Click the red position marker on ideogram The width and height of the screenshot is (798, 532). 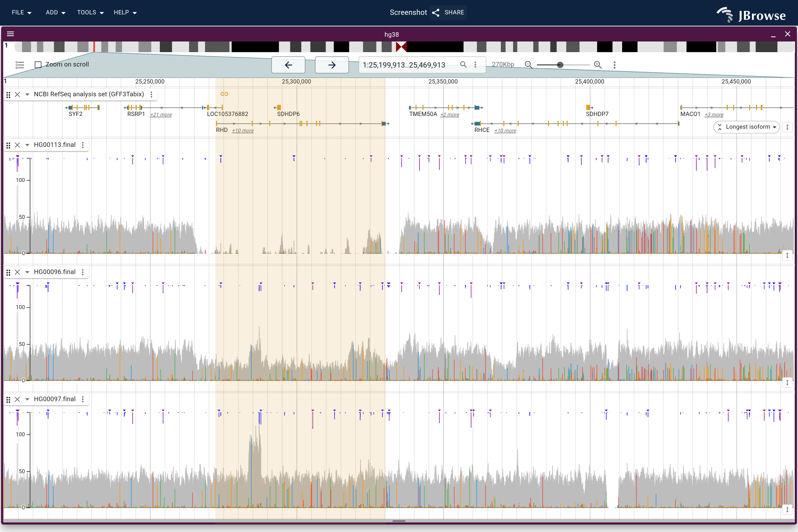click(x=94, y=47)
